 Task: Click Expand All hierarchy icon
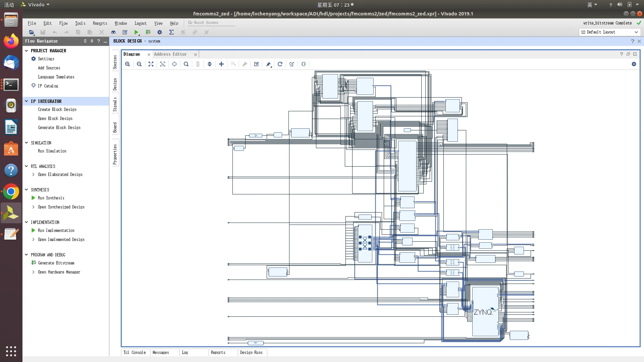click(210, 64)
